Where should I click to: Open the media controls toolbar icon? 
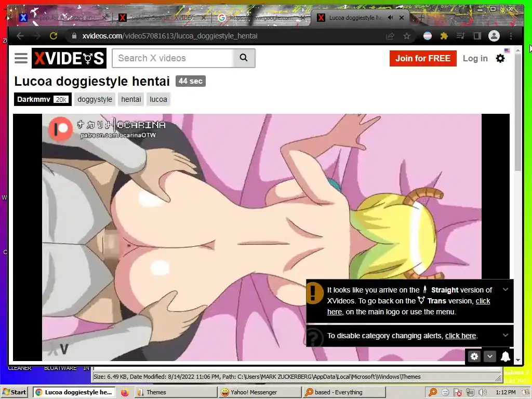460,36
